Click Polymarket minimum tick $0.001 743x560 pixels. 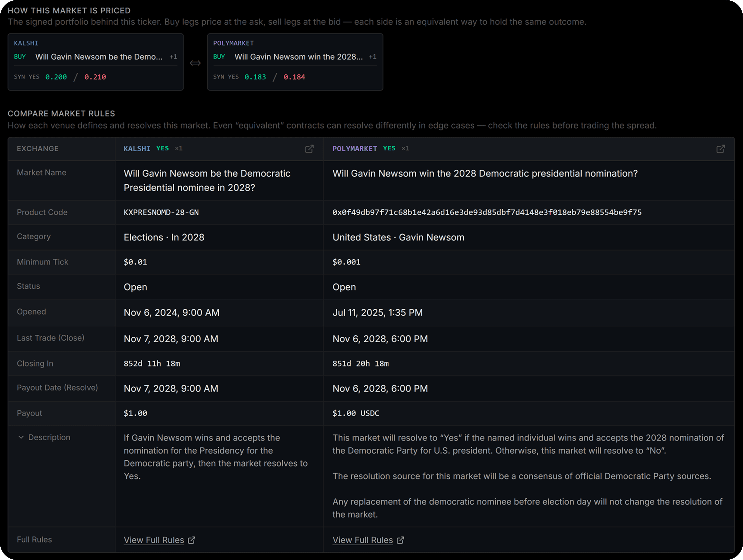pos(346,262)
